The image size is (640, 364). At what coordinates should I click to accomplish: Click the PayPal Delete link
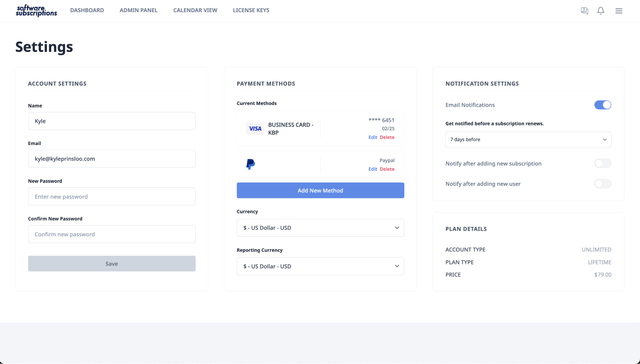tap(387, 169)
